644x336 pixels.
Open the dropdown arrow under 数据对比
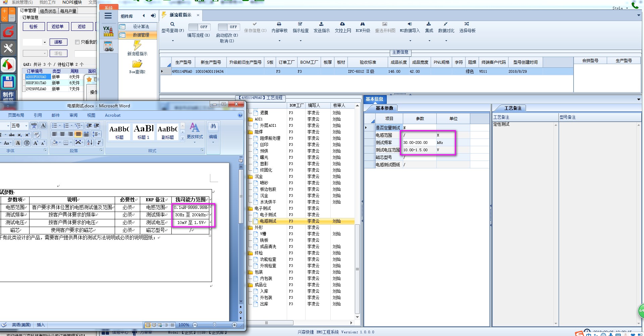(x=446, y=41)
